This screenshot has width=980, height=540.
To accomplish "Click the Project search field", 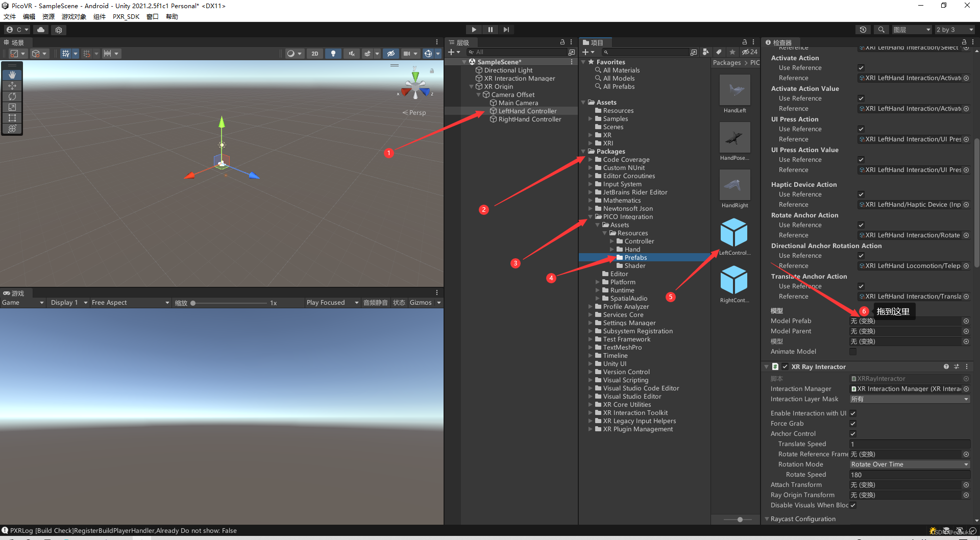I will tap(645, 52).
